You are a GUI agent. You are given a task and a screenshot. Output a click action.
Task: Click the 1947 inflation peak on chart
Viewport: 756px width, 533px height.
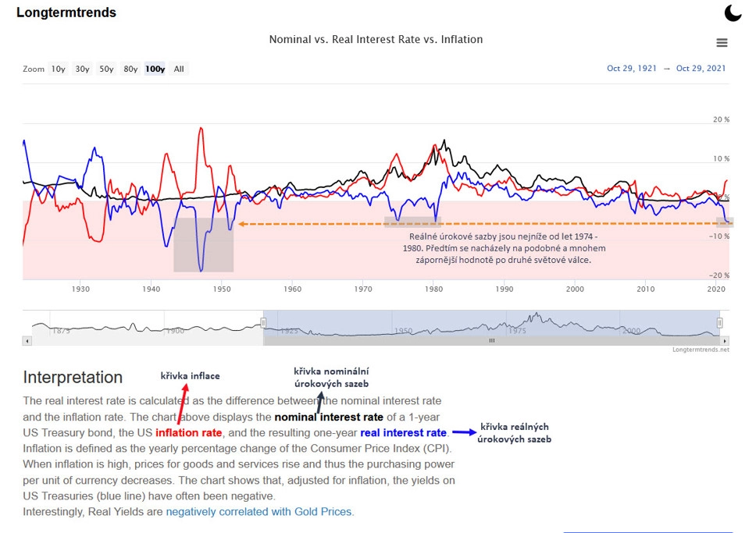pos(201,129)
